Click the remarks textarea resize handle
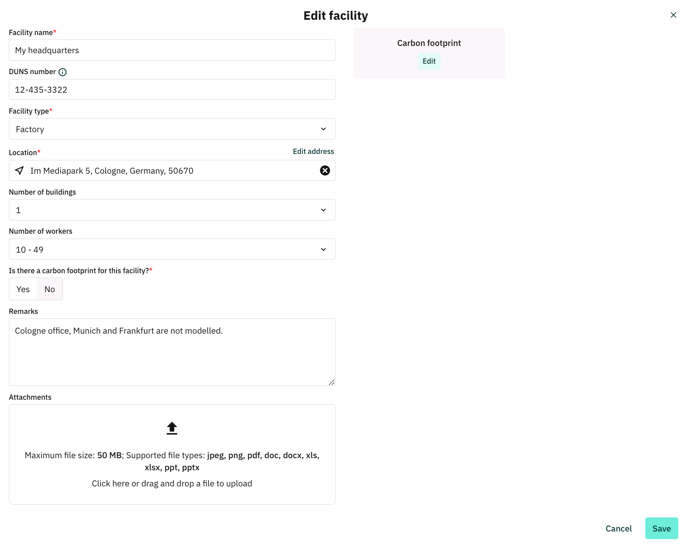Screen dimensions: 688x544 (331, 382)
